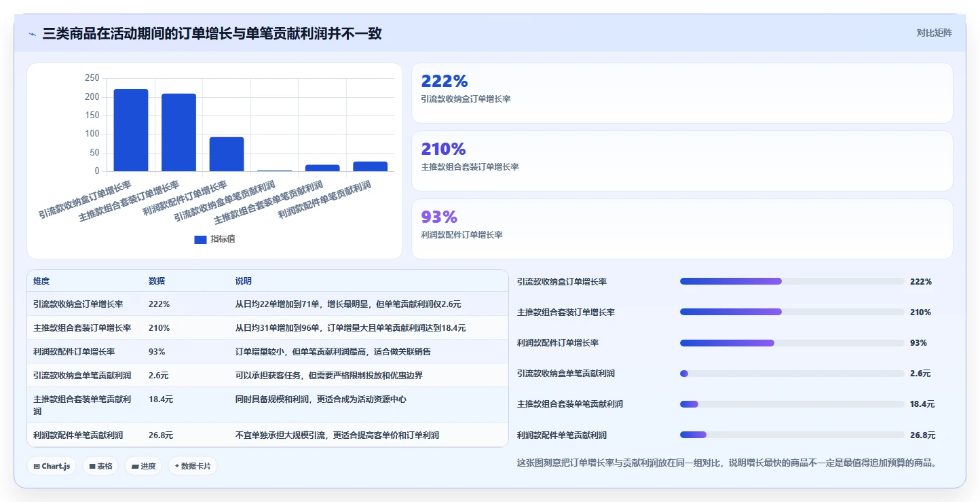Click the table row label 利润款配件单笔贡献利润
This screenshot has width=980, height=502.
point(78,435)
